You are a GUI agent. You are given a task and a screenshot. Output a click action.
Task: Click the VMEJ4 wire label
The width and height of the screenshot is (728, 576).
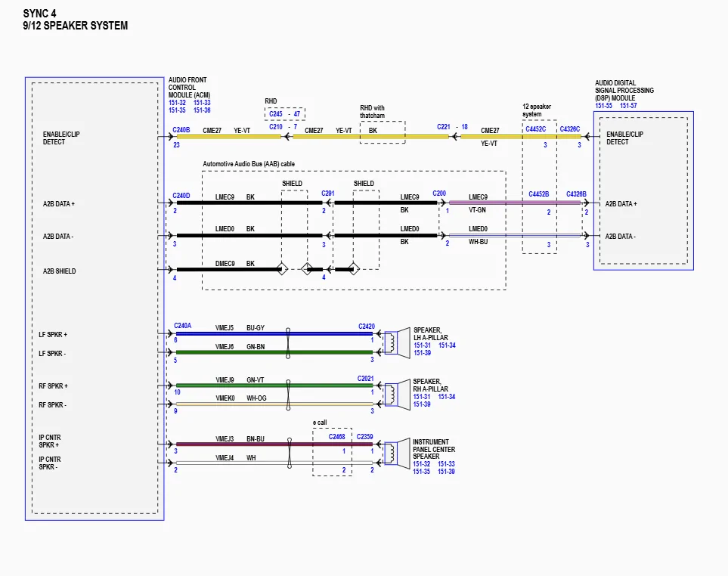click(225, 457)
